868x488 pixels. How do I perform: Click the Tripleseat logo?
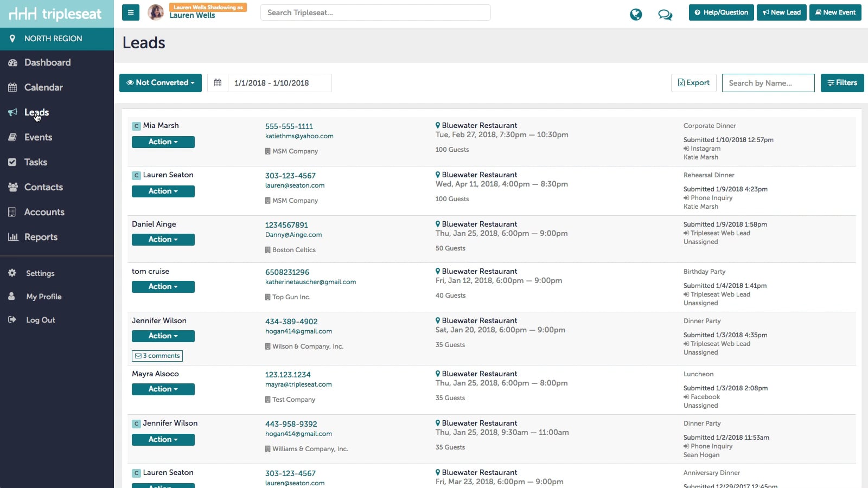56,14
